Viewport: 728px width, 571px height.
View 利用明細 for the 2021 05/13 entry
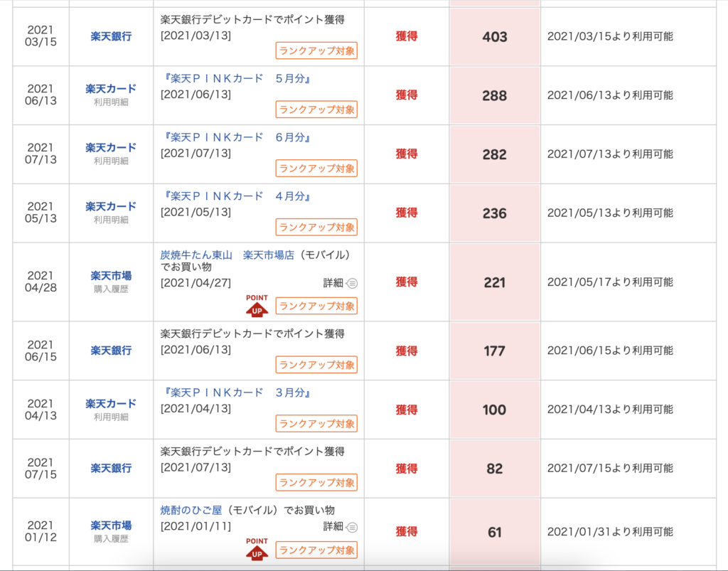pos(111,220)
